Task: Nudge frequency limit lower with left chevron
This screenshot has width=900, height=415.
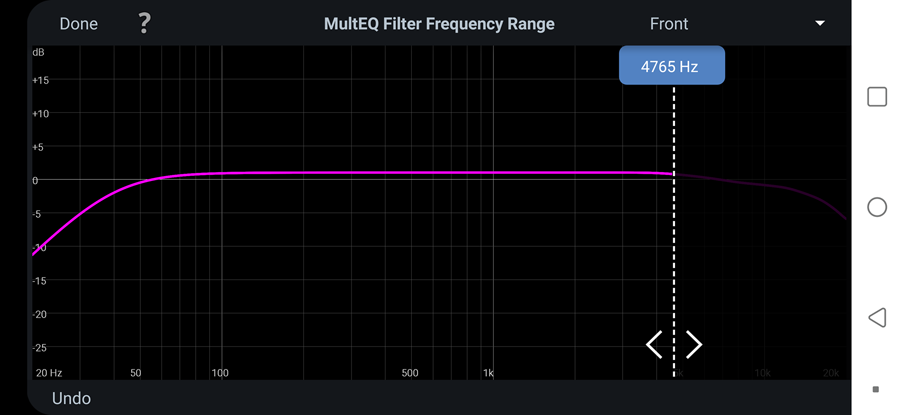Action: pos(654,345)
